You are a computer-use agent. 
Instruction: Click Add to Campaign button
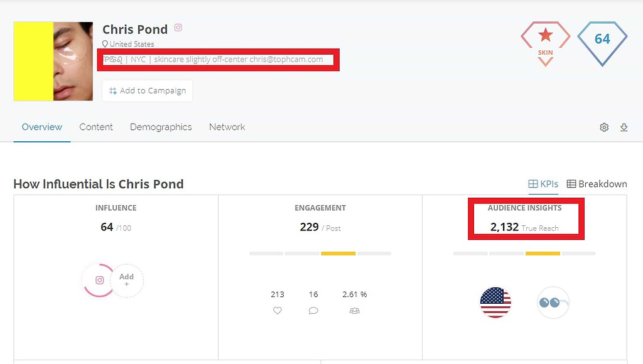point(147,90)
